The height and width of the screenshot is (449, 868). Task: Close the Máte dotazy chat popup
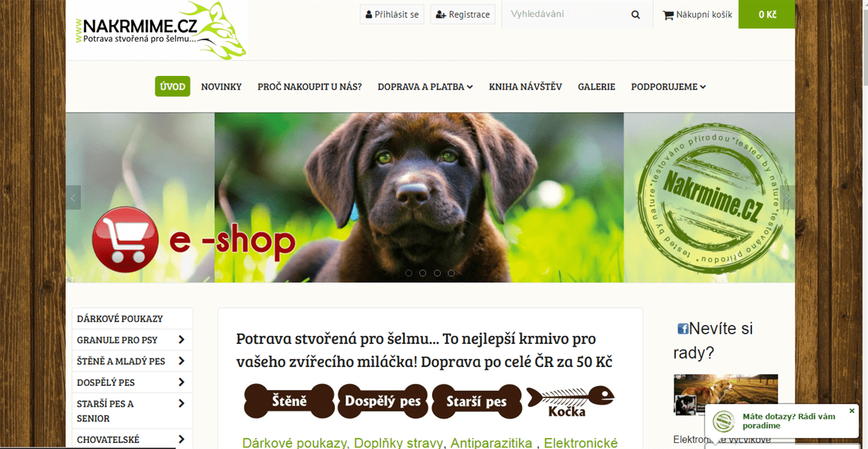(x=852, y=411)
